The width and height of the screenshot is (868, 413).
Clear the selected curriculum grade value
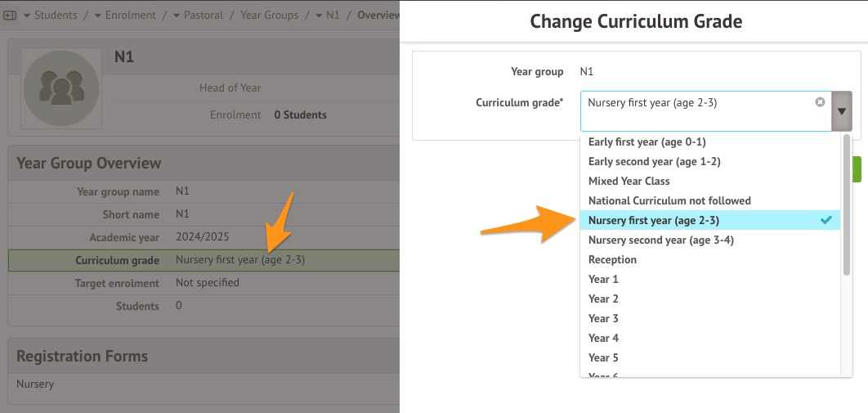pyautogui.click(x=820, y=102)
